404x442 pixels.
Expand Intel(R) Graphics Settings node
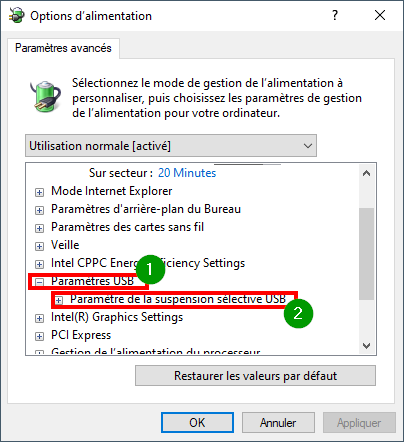click(x=39, y=318)
